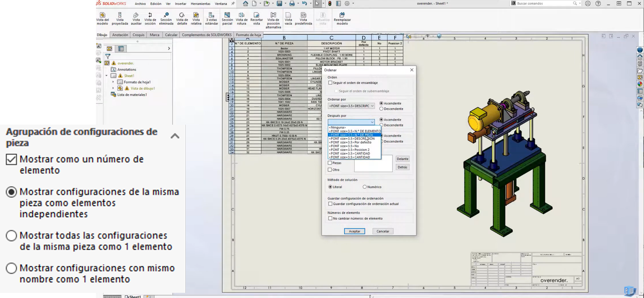Select the Numérico solution method
Image resolution: width=644 pixels, height=298 pixels.
pyautogui.click(x=365, y=187)
